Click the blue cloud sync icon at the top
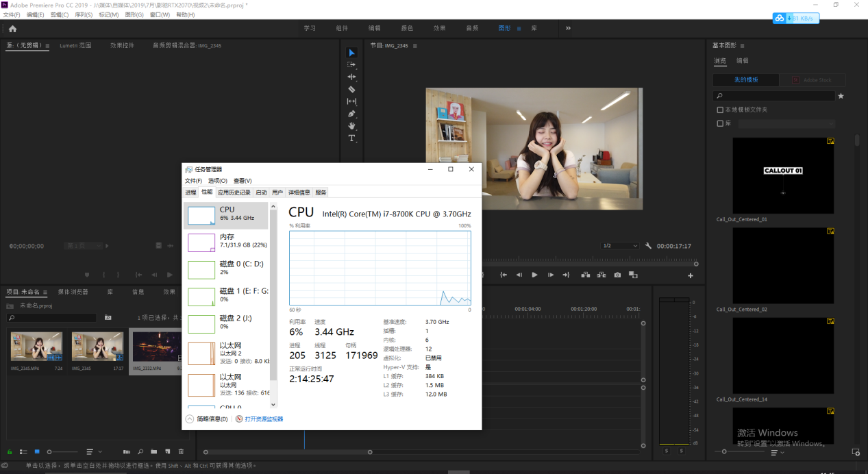Screen dimensions: 868x474 [x=780, y=18]
